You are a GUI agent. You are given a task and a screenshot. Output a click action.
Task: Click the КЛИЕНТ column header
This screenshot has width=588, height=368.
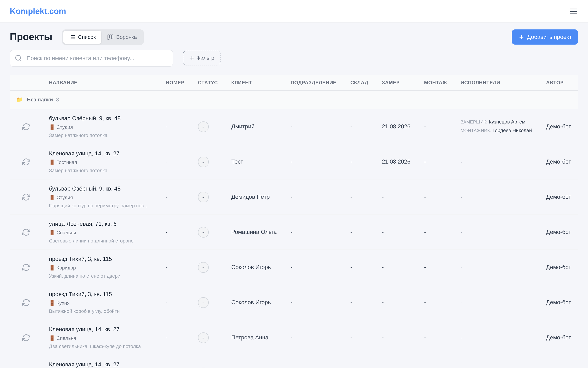242,83
